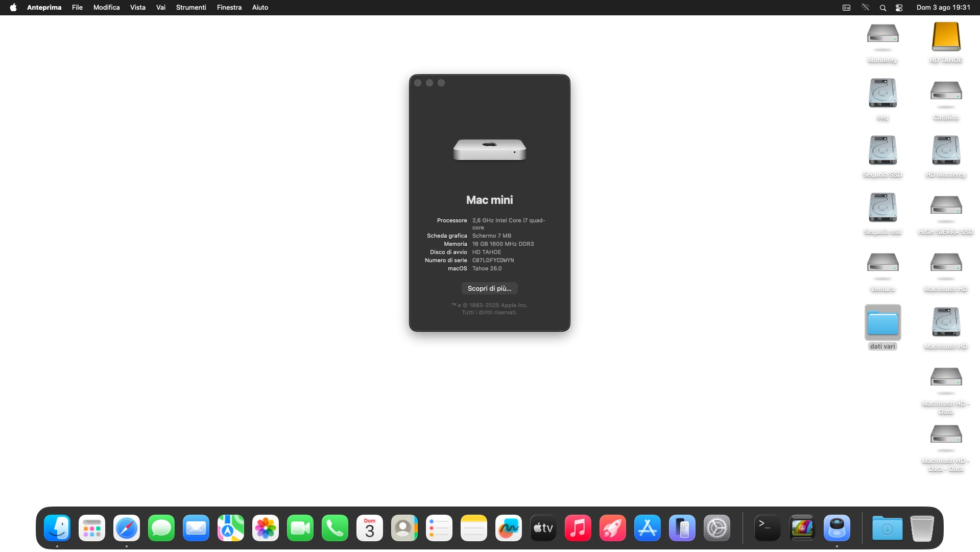Open the Strumenti menu
This screenshot has width=980, height=552.
(191, 8)
